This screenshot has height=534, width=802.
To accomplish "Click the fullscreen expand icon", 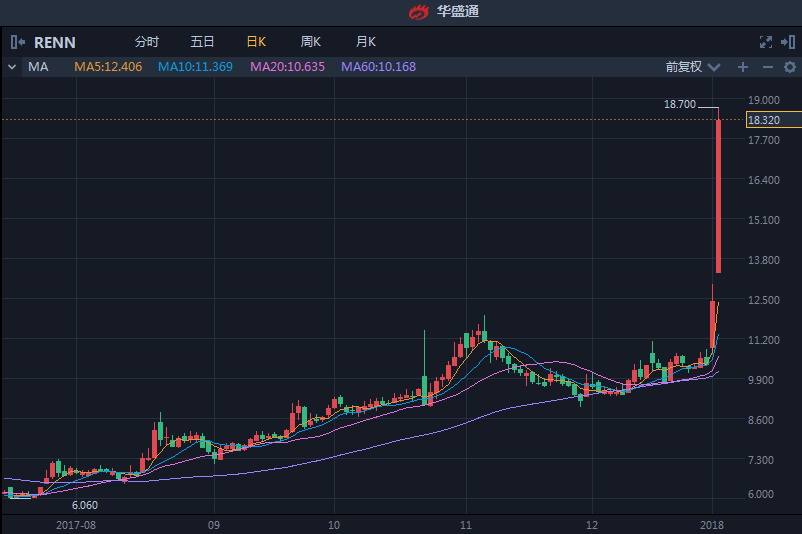I will (766, 42).
